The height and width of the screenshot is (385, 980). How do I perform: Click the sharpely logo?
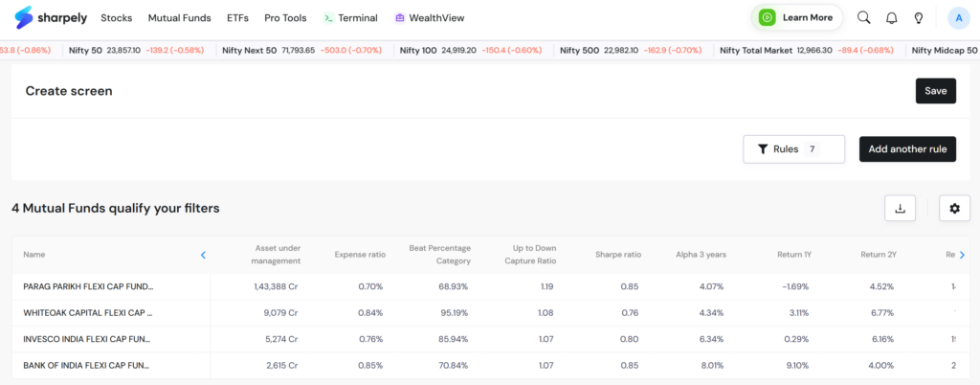tap(52, 17)
